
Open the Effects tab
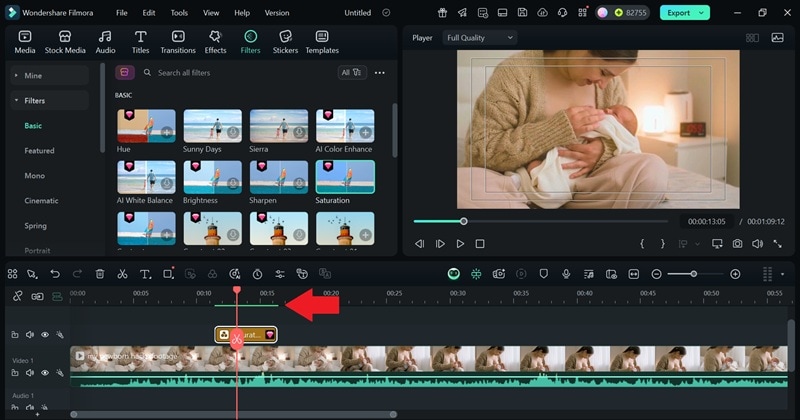tap(215, 42)
